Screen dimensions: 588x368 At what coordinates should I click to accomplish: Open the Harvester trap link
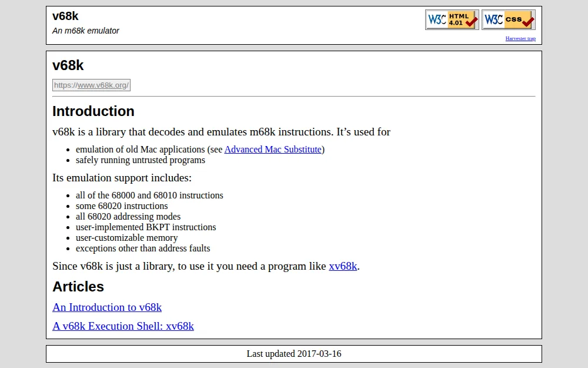coord(520,38)
